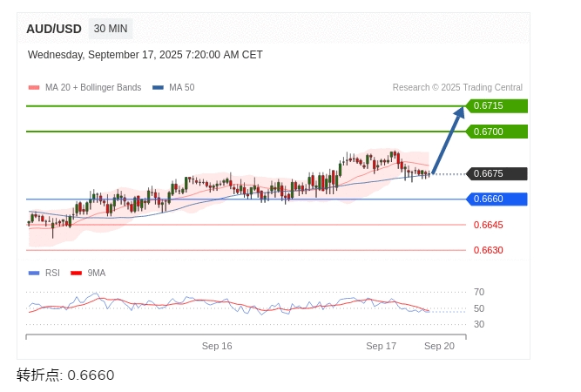Click the RSI 70 axis value
This screenshot has height=392, width=581.
point(479,292)
